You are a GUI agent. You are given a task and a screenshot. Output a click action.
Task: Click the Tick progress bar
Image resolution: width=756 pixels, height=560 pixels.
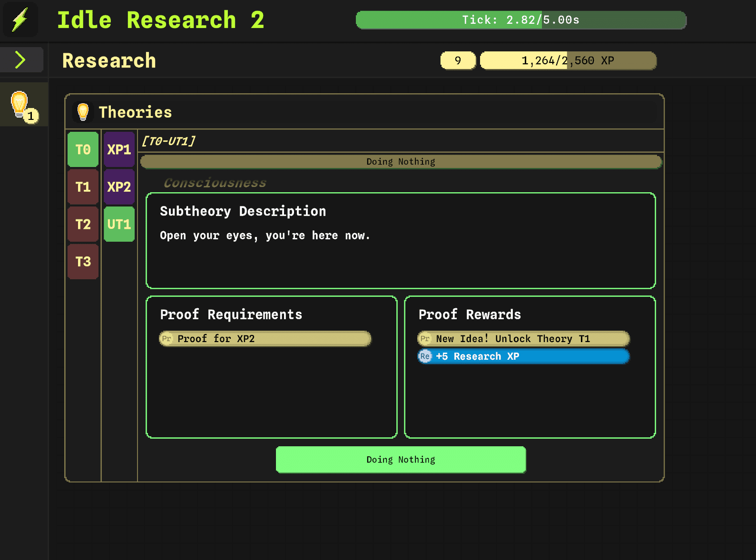tap(521, 20)
